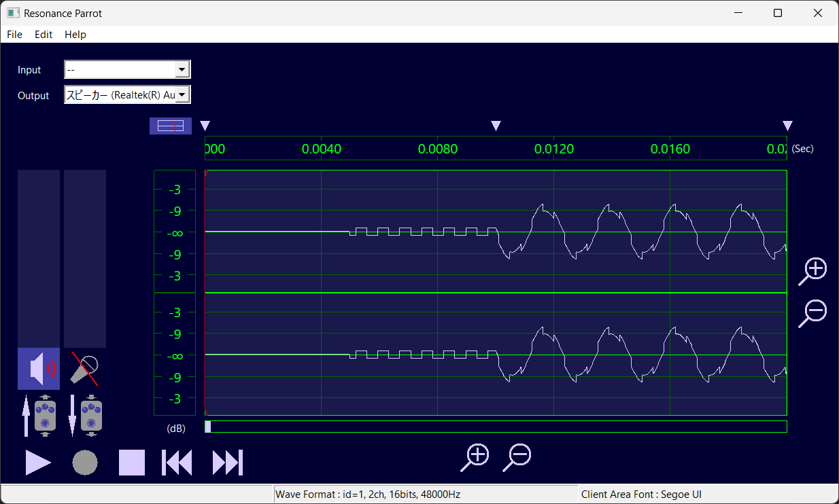Zoom in on the timeline with the bottom magnifier

[x=475, y=456]
